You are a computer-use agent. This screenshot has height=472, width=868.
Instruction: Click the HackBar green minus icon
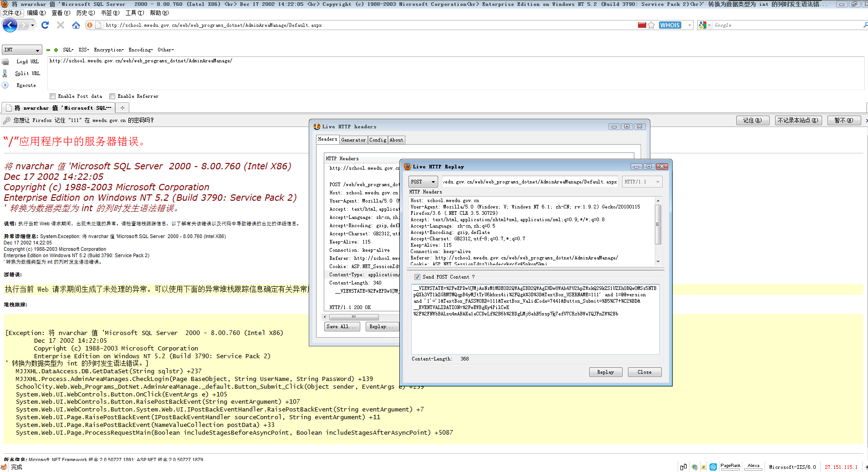48,50
